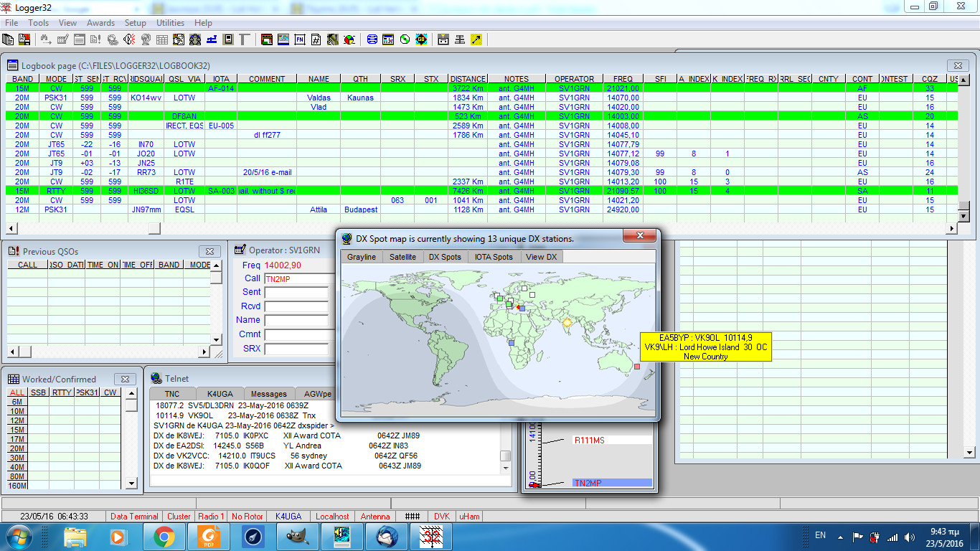Click the yellow lightning QSY toolbar icon
Image resolution: width=980 pixels, height=551 pixels.
pos(476,39)
